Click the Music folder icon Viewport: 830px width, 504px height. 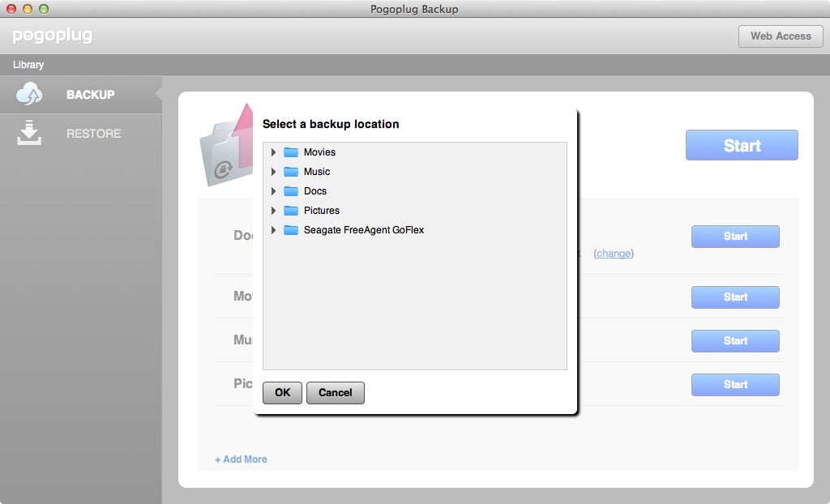pyautogui.click(x=291, y=172)
